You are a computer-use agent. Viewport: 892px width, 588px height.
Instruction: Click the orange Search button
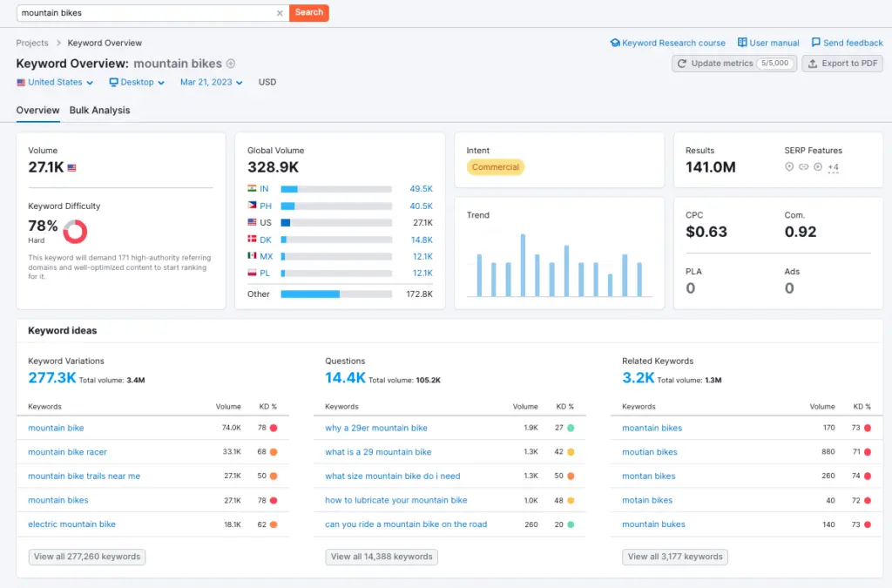tap(309, 12)
